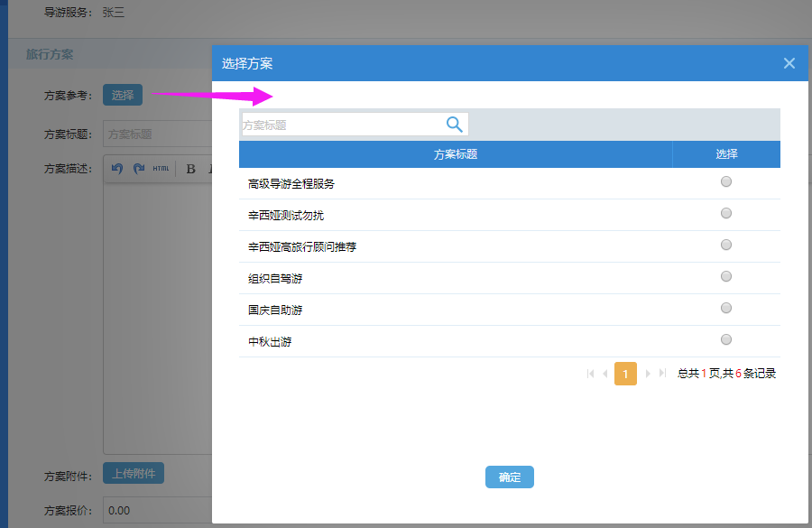The image size is (812, 528).
Task: Close the 选择方案 dialog
Action: point(789,63)
